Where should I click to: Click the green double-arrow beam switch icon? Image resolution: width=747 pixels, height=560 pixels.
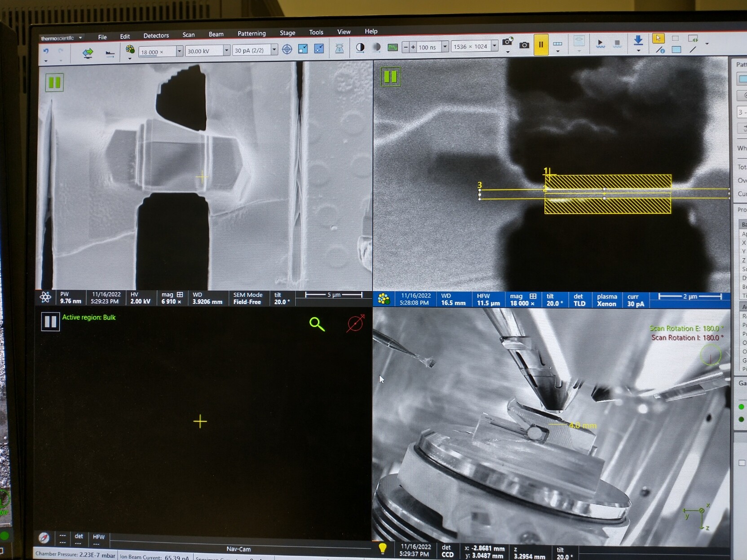(x=88, y=53)
